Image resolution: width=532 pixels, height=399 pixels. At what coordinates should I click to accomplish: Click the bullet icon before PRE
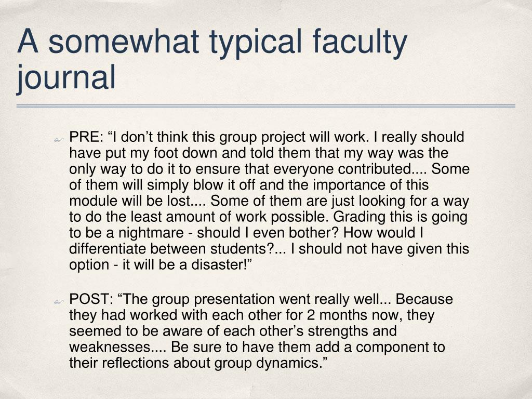59,139
